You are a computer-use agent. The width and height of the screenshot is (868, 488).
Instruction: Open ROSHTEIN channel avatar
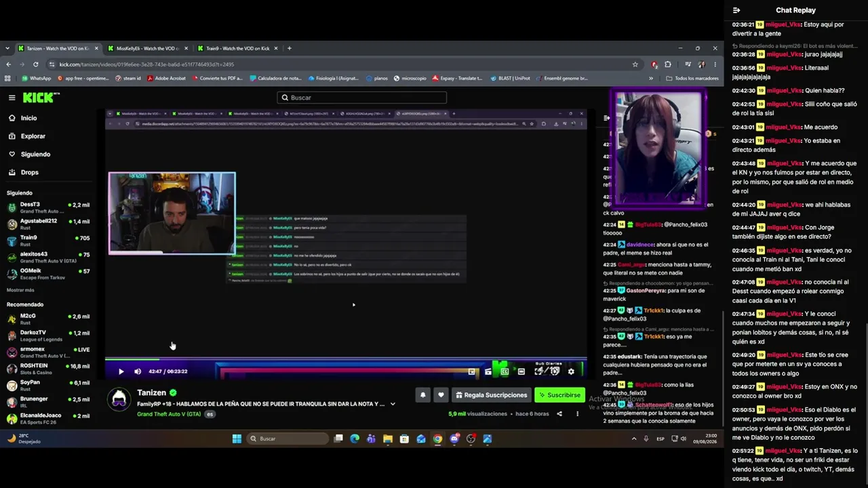[12, 369]
